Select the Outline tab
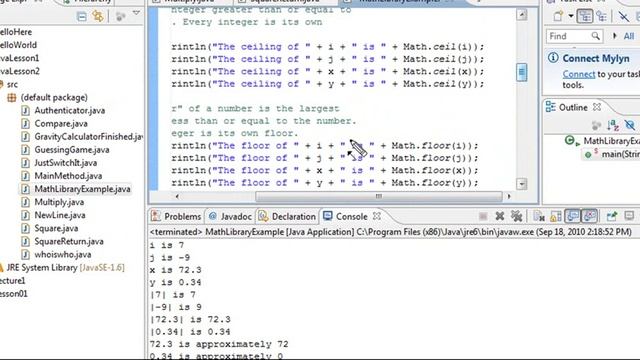The height and width of the screenshot is (360, 640). pos(567,107)
